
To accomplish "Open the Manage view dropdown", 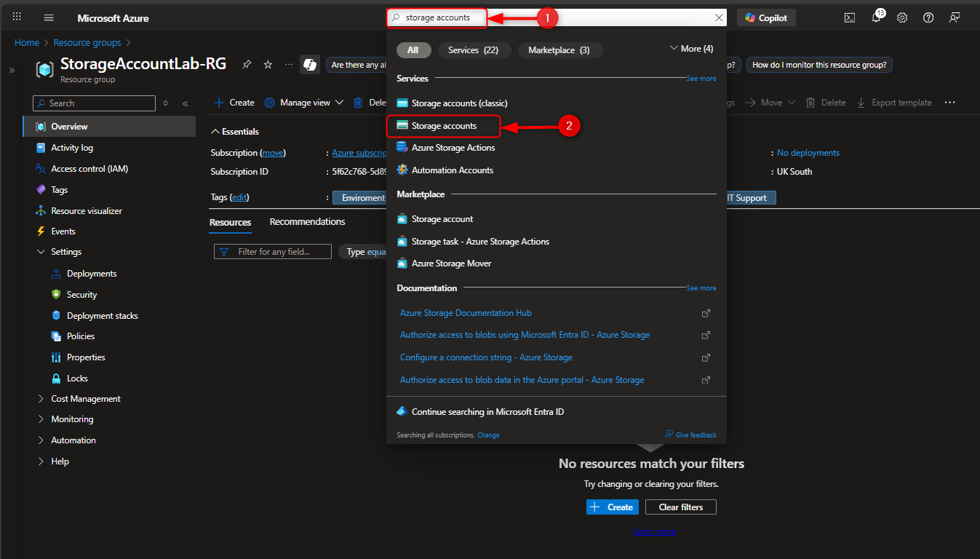I will pyautogui.click(x=303, y=102).
